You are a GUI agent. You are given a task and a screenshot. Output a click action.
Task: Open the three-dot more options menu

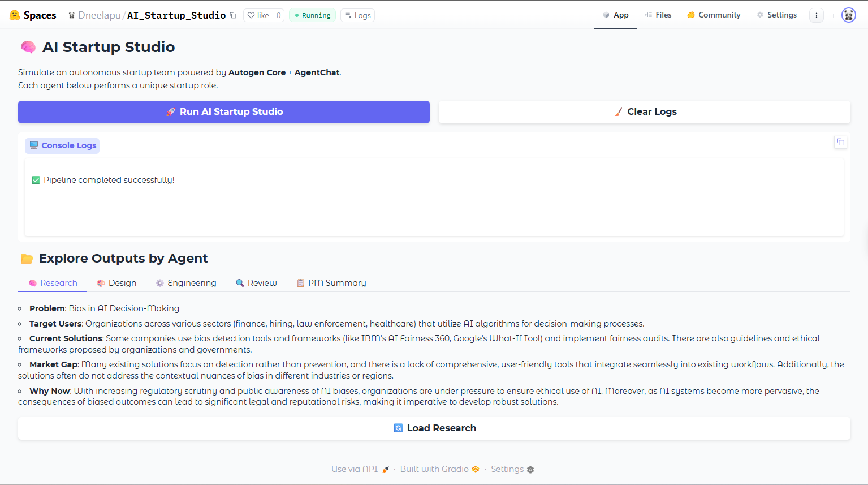[x=816, y=15]
